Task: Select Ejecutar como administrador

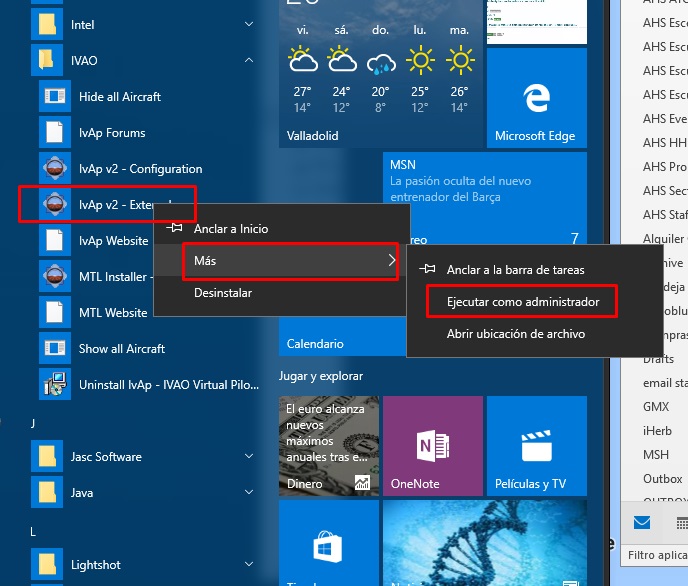Action: pyautogui.click(x=522, y=301)
